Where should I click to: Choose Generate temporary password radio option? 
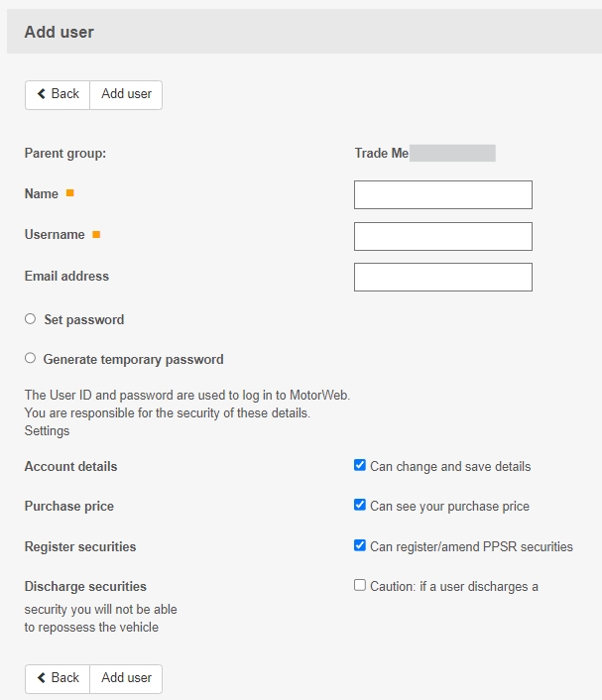pyautogui.click(x=30, y=359)
